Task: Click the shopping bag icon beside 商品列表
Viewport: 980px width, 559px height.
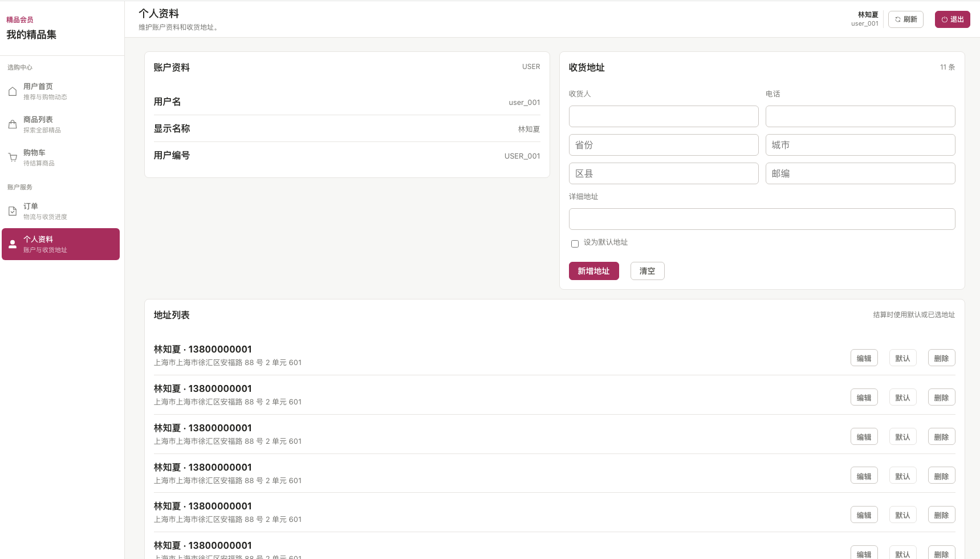Action: [x=13, y=124]
